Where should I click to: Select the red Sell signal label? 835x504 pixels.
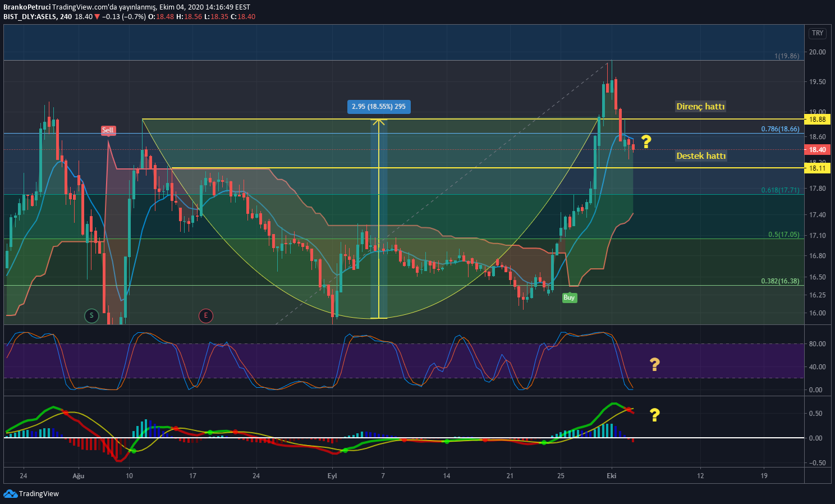[x=108, y=130]
